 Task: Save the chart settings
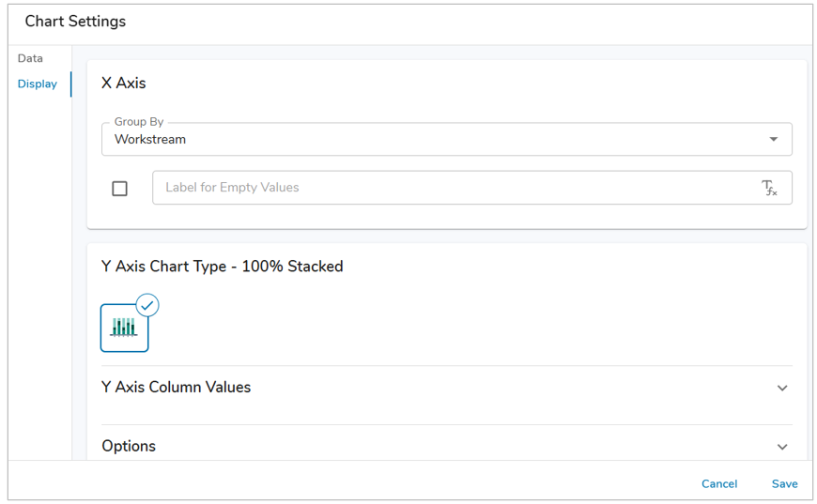(785, 483)
